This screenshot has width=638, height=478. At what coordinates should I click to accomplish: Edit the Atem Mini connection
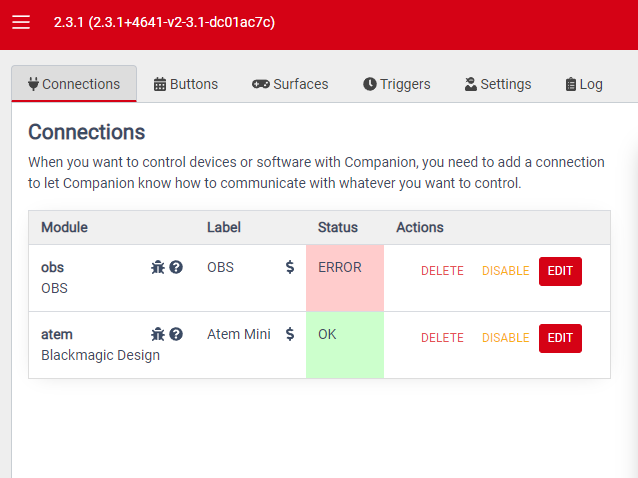tap(560, 338)
